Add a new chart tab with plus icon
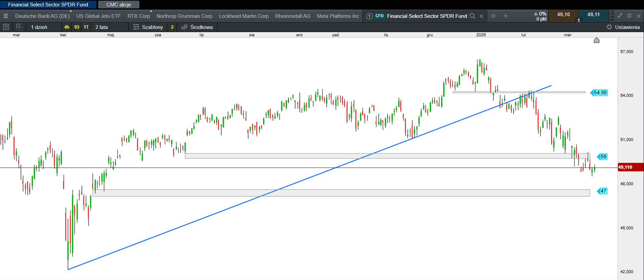 tap(506, 16)
